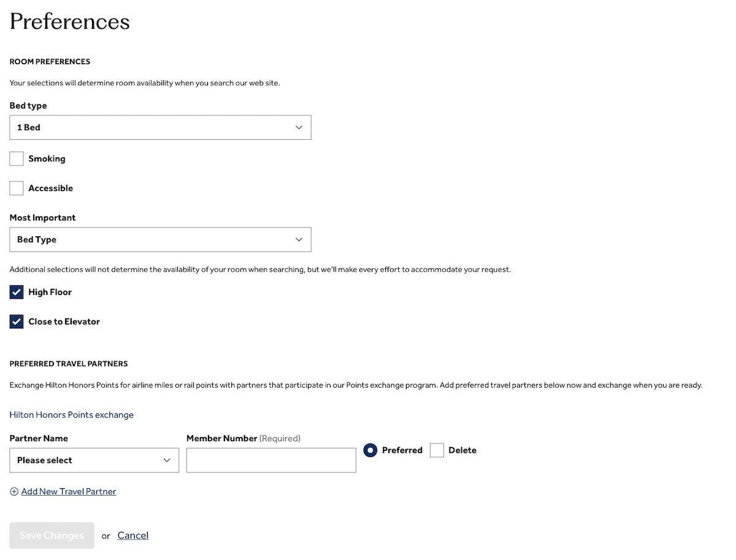Image resolution: width=736 pixels, height=560 pixels.
Task: Open the Hilton Honors Points exchange link
Action: coord(72,415)
